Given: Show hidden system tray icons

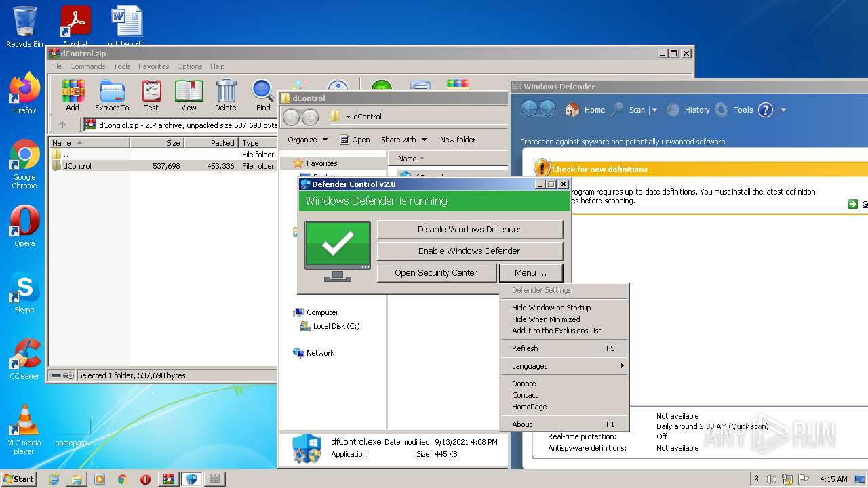Looking at the screenshot, I should pos(756,479).
